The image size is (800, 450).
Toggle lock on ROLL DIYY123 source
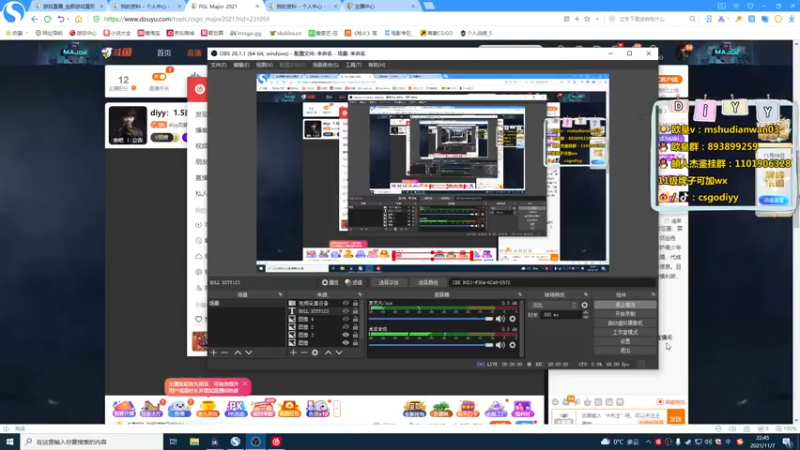[x=355, y=311]
